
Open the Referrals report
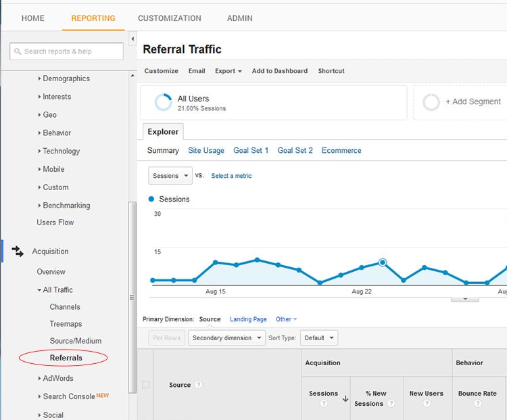66,358
